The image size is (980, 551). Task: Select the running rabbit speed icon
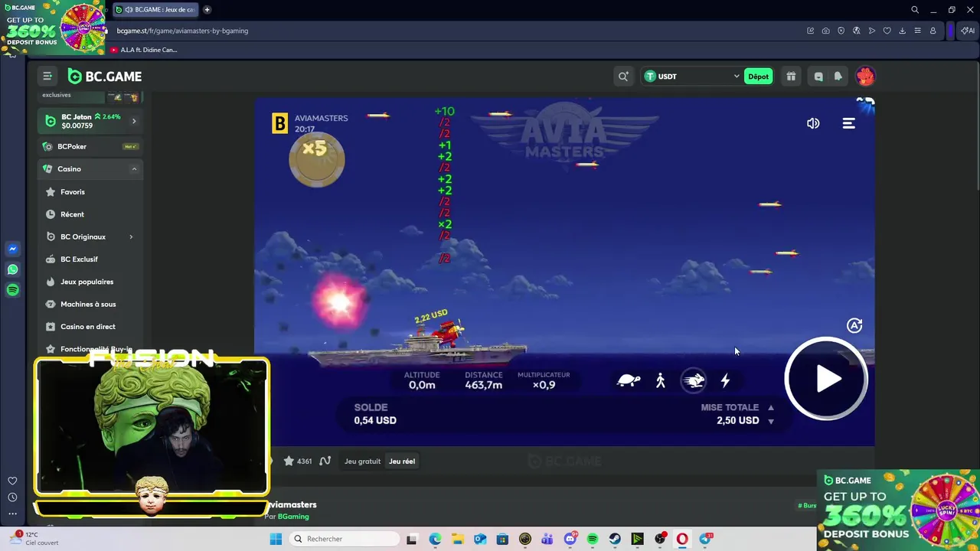694,380
